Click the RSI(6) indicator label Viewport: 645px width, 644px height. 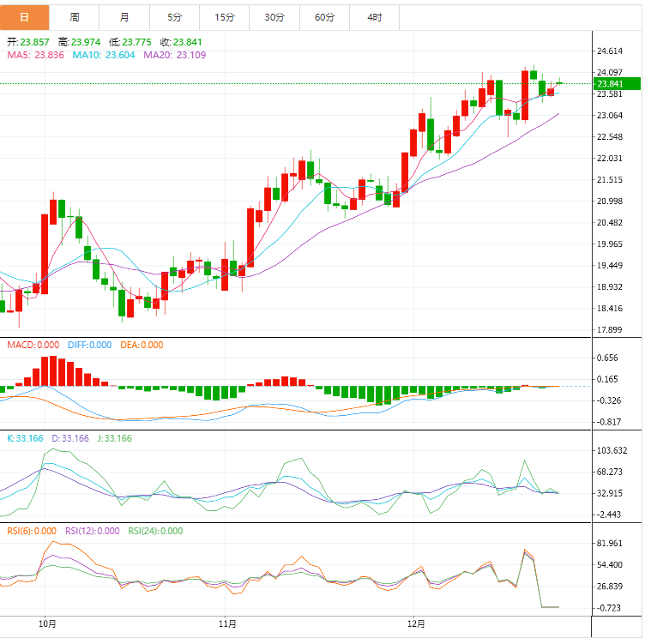pos(32,531)
